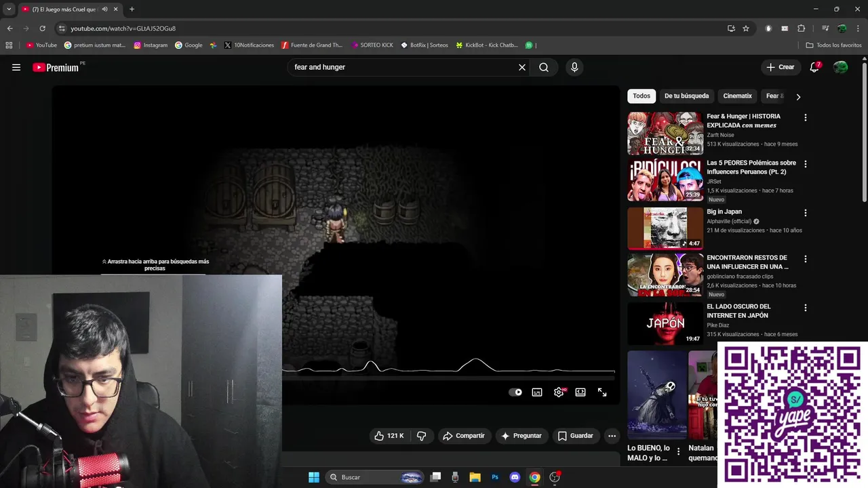Open Chrome extensions puzzle icon
The width and height of the screenshot is (868, 488).
[801, 28]
